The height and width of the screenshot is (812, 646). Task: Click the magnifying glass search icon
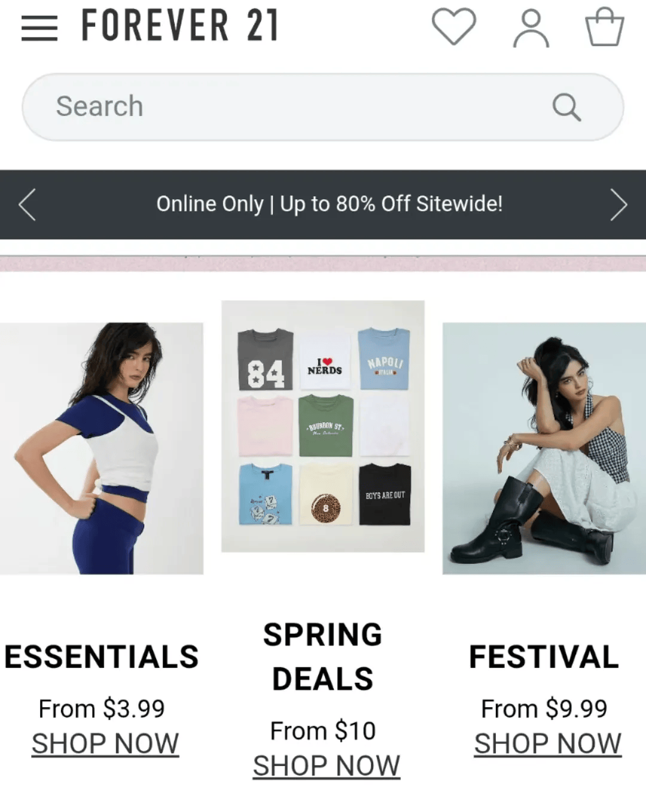point(566,107)
